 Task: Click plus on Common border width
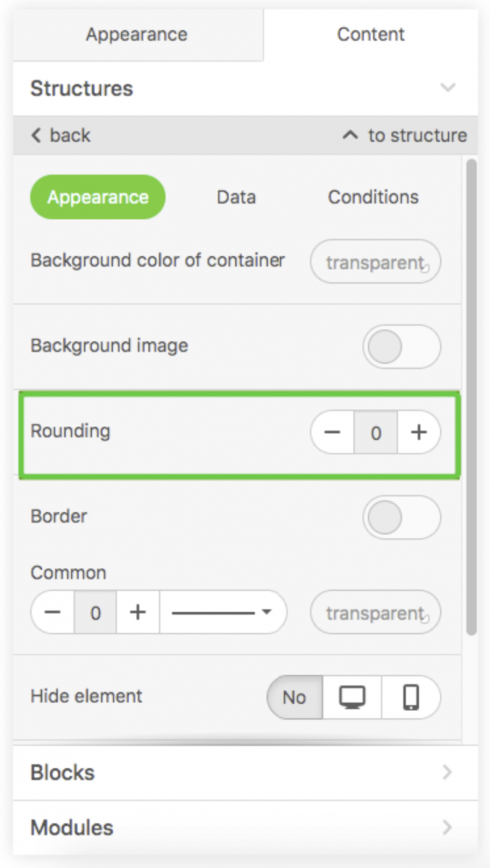(x=138, y=613)
